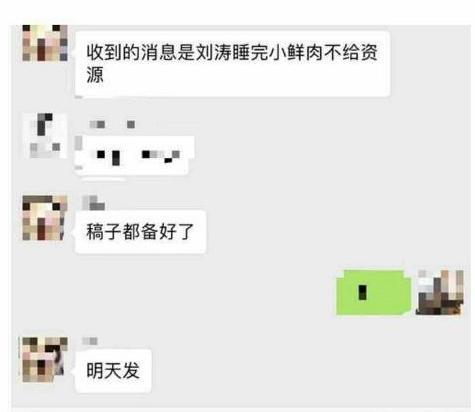Click the character '发' in last message

[x=131, y=370]
